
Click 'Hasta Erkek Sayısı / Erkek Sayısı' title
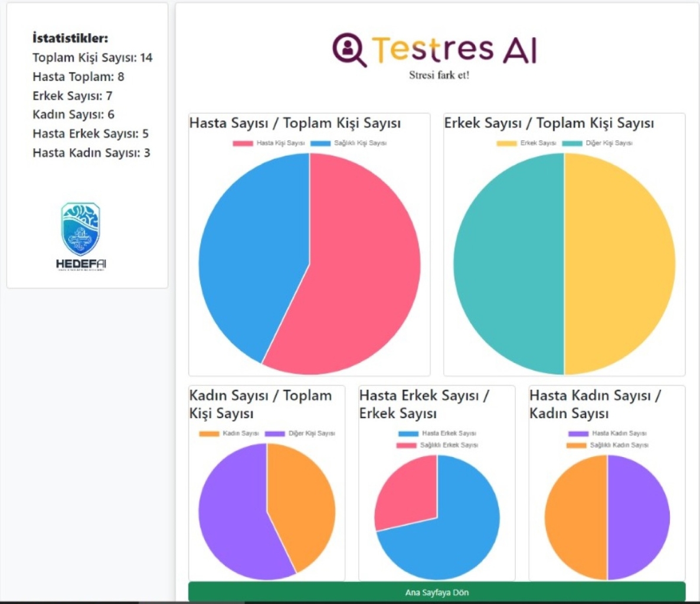point(424,404)
